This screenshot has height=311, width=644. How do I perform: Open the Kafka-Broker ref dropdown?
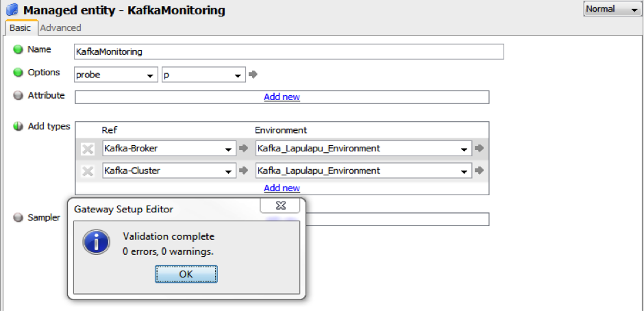169,149
